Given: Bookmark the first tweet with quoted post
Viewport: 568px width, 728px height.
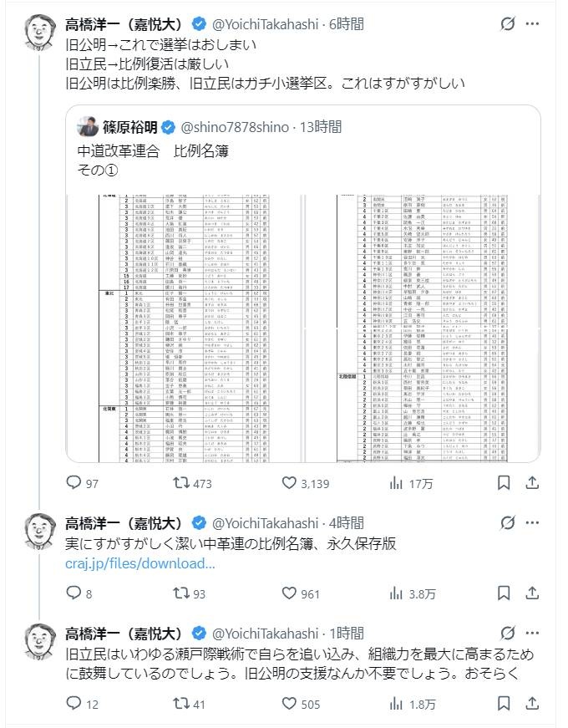Looking at the screenshot, I should pos(504,483).
